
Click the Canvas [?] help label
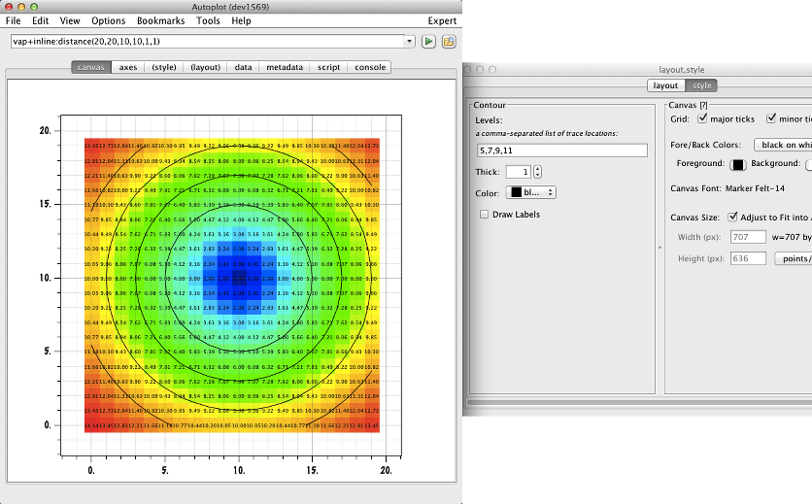click(688, 105)
